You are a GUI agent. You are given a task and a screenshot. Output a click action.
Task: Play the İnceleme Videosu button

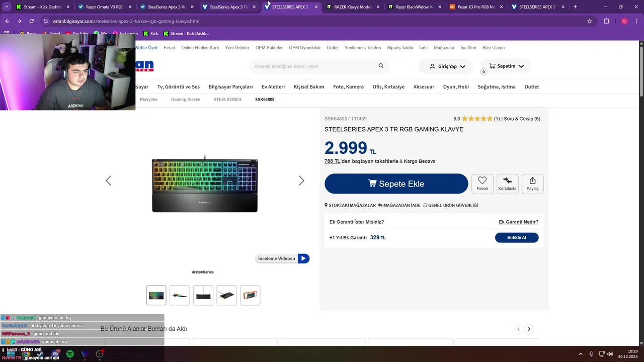pyautogui.click(x=282, y=258)
